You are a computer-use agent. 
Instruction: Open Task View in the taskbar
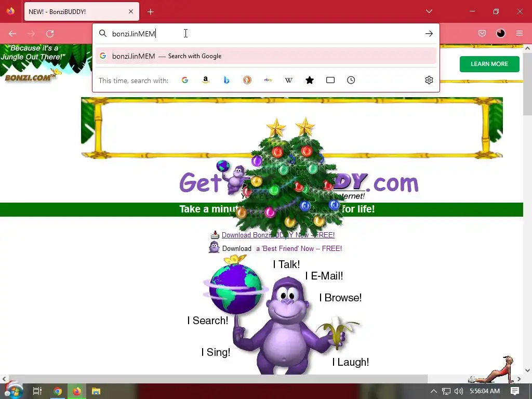(x=37, y=391)
